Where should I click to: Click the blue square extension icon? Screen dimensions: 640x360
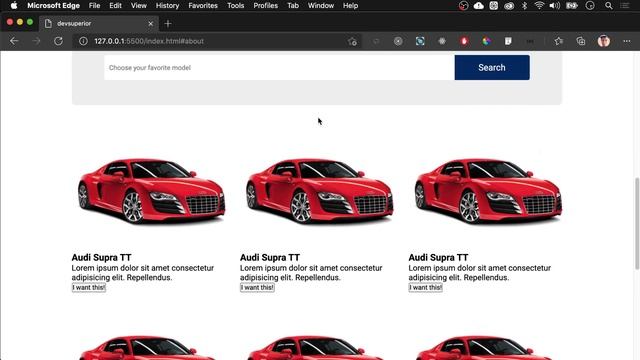[x=420, y=41]
